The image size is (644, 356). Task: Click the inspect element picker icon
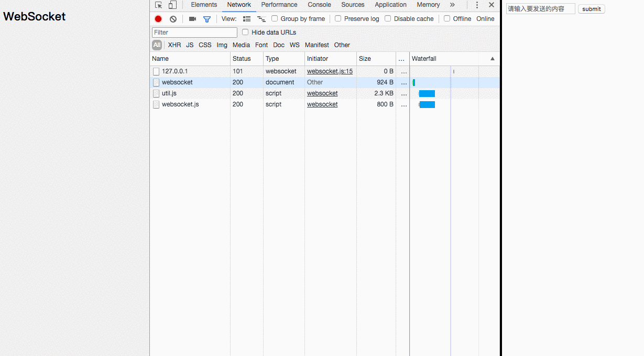[x=158, y=5]
